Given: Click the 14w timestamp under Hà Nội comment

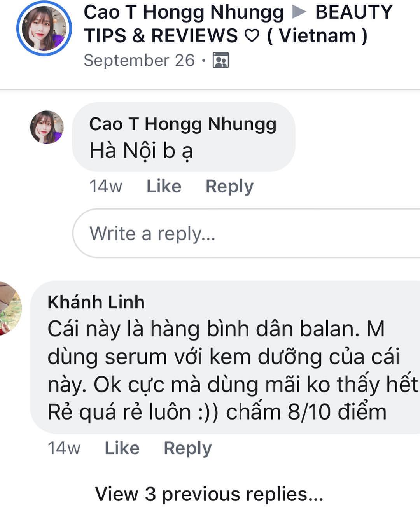Looking at the screenshot, I should (105, 186).
